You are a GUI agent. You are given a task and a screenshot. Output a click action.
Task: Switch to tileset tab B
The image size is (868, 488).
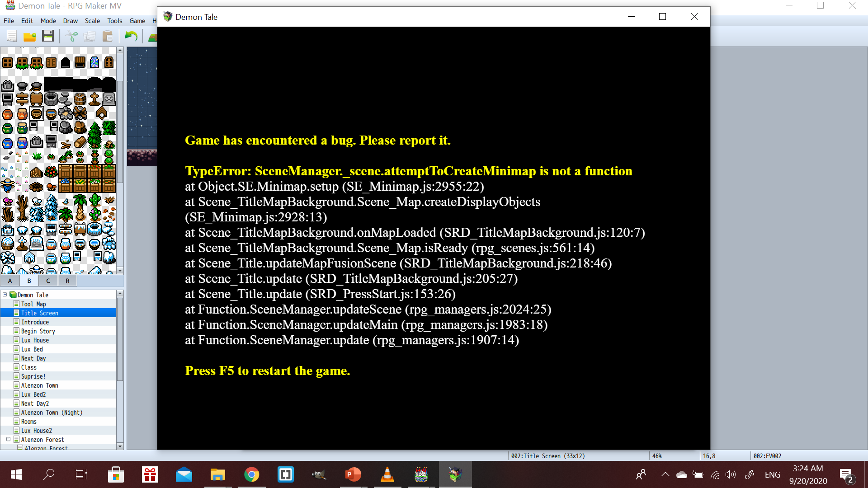click(29, 281)
